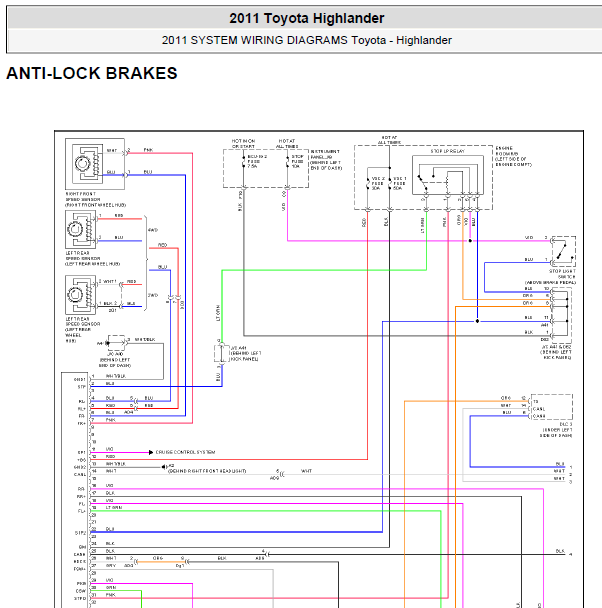Click the "2011 Toyota Highlander" title text
Image resolution: width=602 pixels, height=608 pixels.
click(x=307, y=18)
